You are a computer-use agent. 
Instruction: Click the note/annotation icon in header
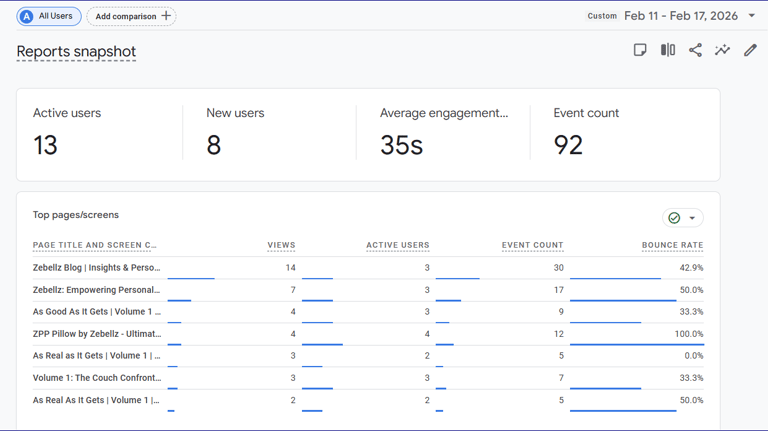[x=640, y=50]
